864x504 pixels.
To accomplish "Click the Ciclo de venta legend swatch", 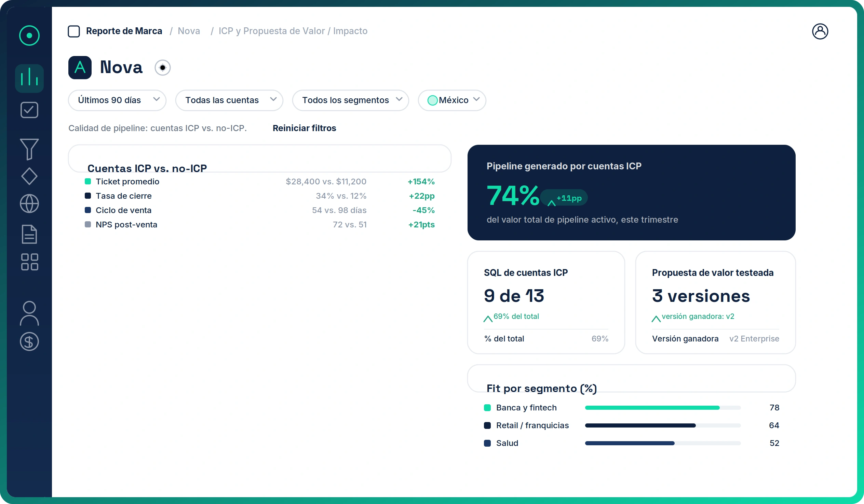I will [x=88, y=210].
